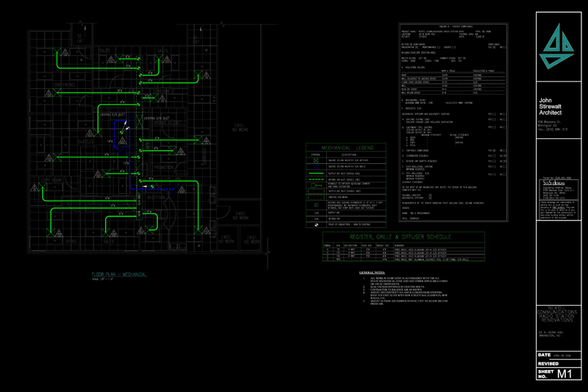Click the General Notes heading
This screenshot has height=392, width=588.
point(373,273)
